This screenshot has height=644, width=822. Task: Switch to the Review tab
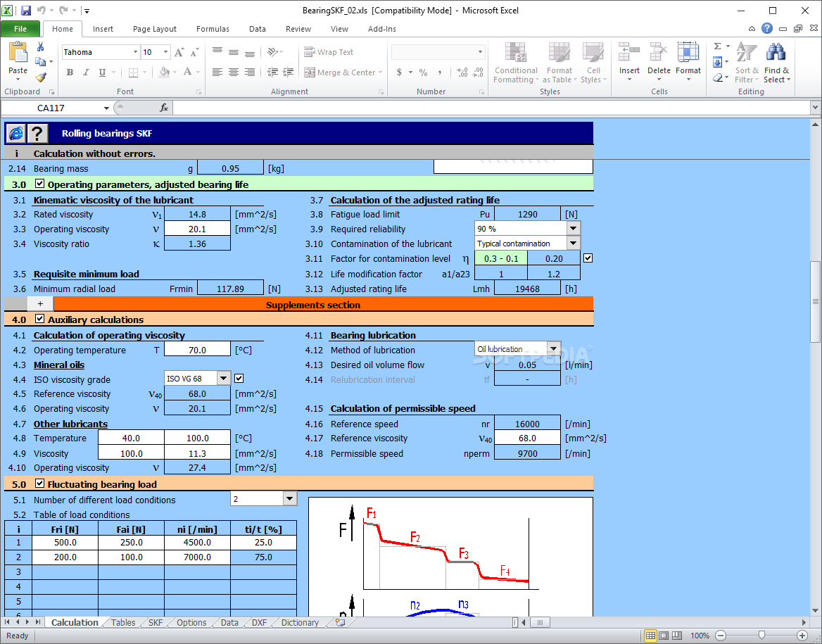298,29
